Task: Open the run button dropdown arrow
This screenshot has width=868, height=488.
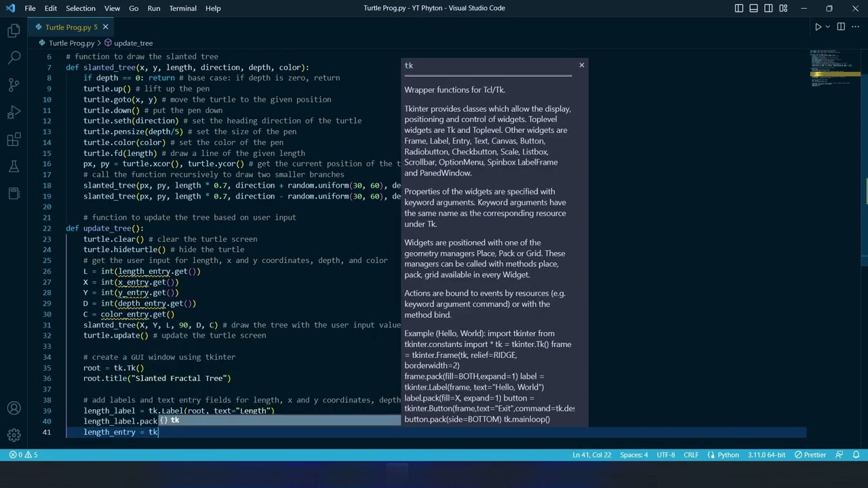Action: pos(827,27)
